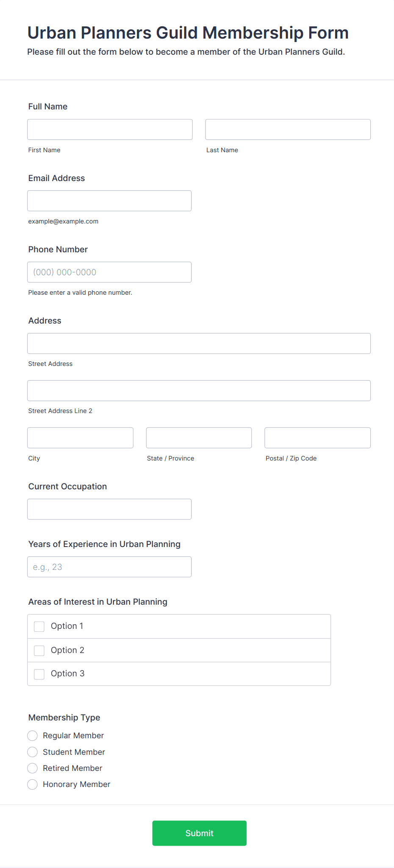The height and width of the screenshot is (868, 394).
Task: Click the Current Occupation input field
Action: pyautogui.click(x=109, y=509)
